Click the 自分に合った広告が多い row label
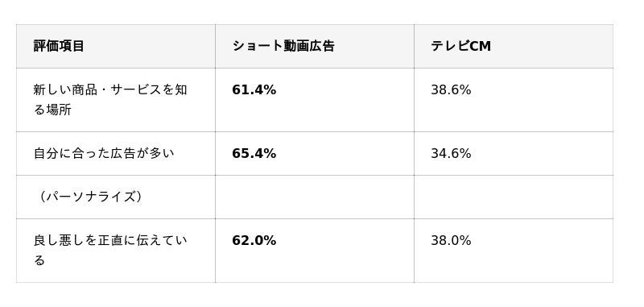The image size is (644, 307). pyautogui.click(x=104, y=154)
